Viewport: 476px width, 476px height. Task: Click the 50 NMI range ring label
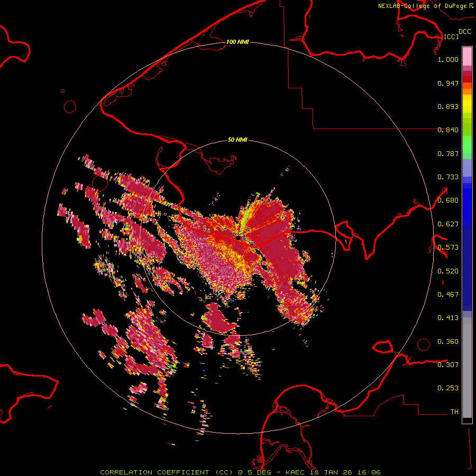point(237,140)
